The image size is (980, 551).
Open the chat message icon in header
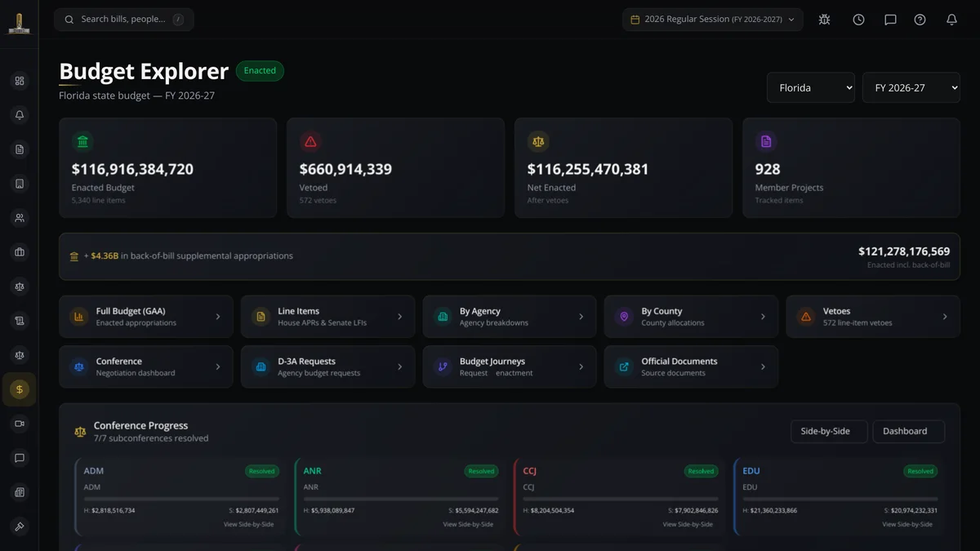pyautogui.click(x=890, y=20)
